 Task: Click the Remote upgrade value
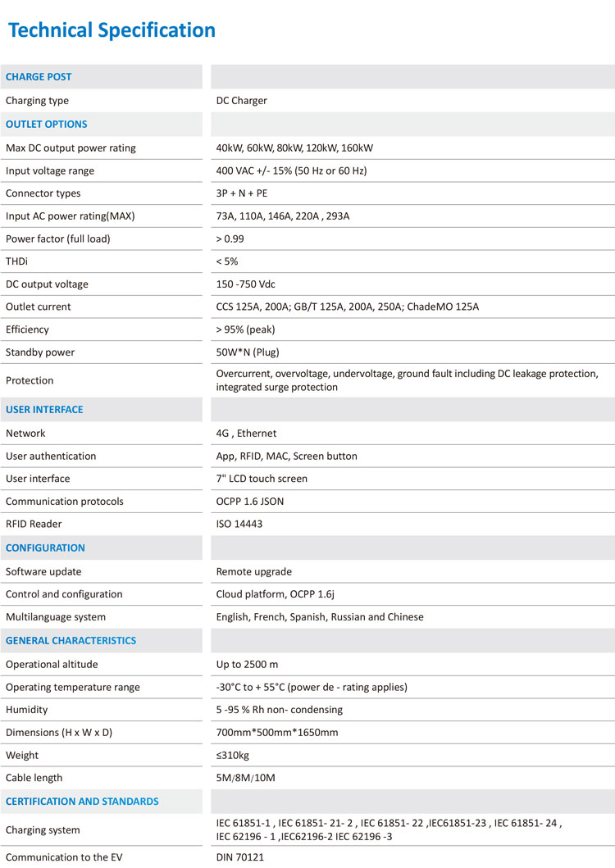coord(253,571)
